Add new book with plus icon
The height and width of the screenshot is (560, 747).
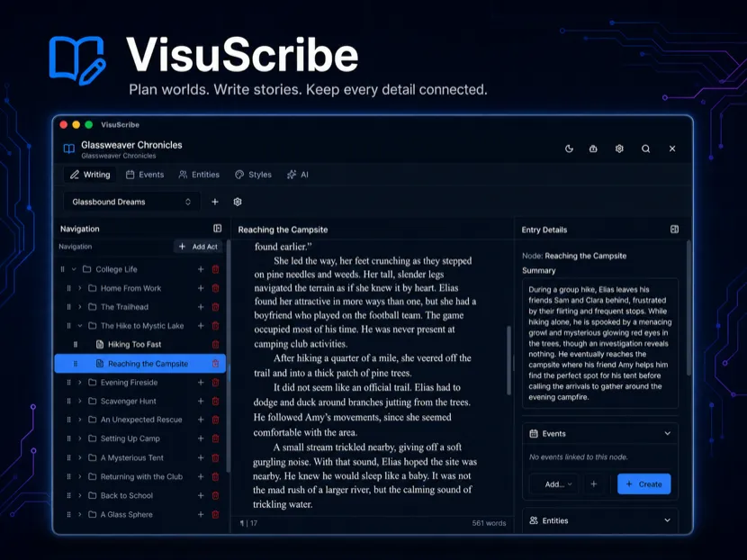(x=215, y=202)
